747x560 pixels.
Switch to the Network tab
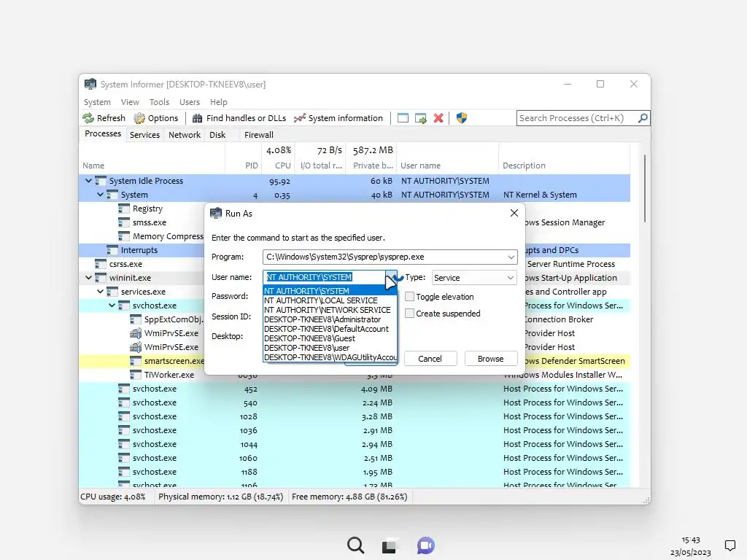click(185, 135)
